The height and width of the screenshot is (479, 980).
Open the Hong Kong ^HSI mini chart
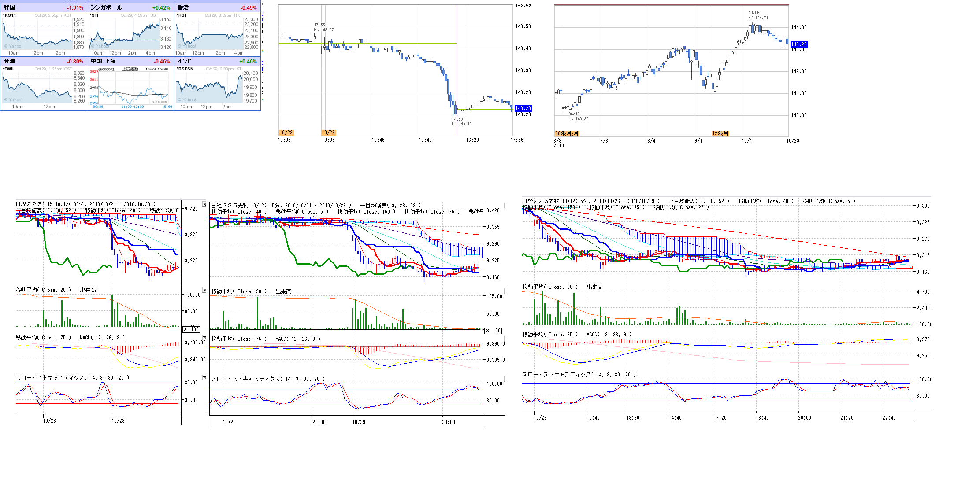(x=210, y=33)
